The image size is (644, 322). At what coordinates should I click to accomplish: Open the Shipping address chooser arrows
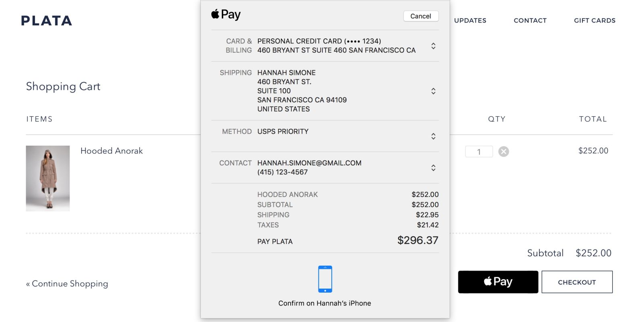tap(433, 91)
